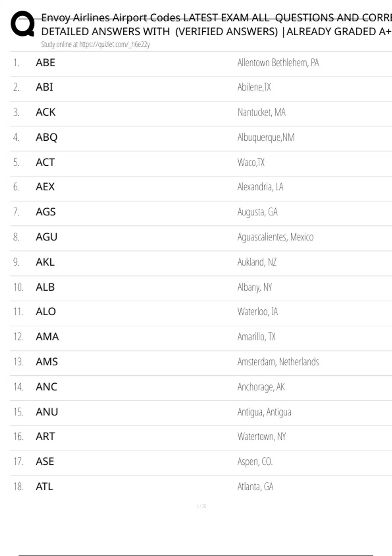Click the Envoy Airlines Airport Codes title
The image size is (392, 556).
click(x=216, y=18)
